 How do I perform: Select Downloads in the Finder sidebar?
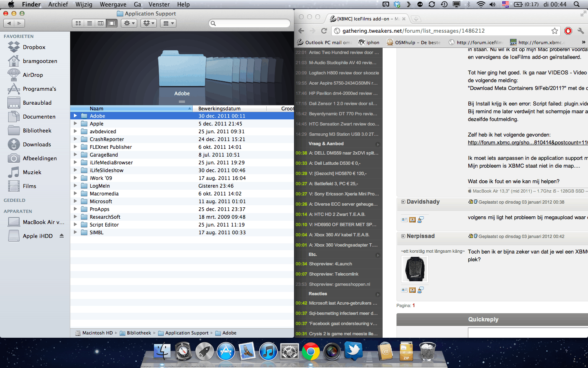(x=37, y=144)
